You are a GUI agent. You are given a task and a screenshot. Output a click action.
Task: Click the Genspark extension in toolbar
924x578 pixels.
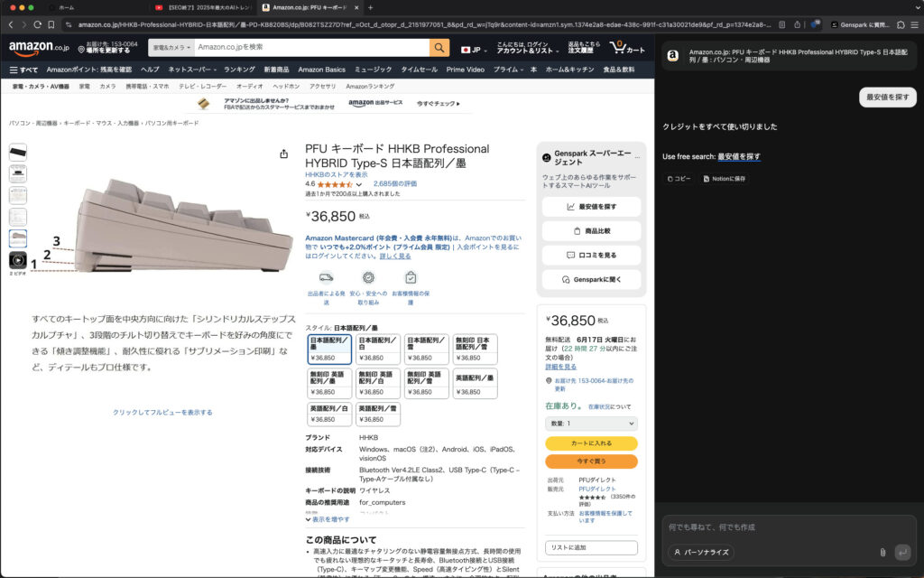click(860, 24)
